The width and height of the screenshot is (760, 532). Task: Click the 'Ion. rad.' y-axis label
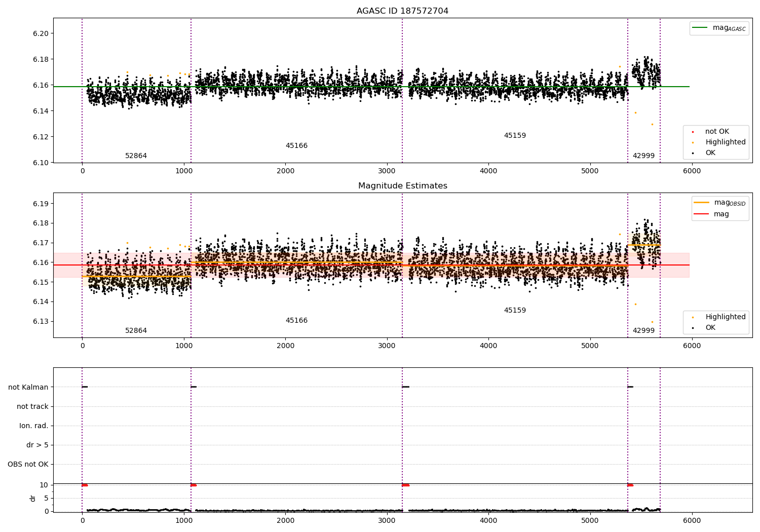tap(34, 426)
